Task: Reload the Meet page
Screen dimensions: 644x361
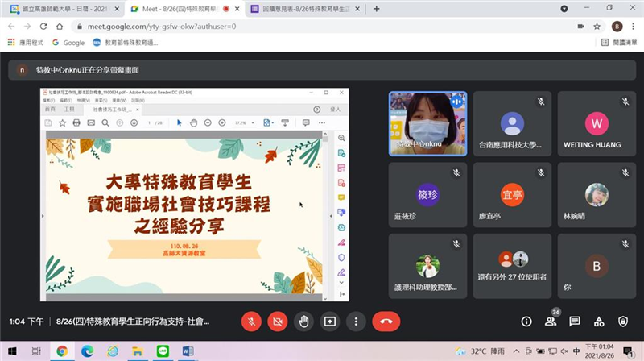Action: (x=43, y=27)
